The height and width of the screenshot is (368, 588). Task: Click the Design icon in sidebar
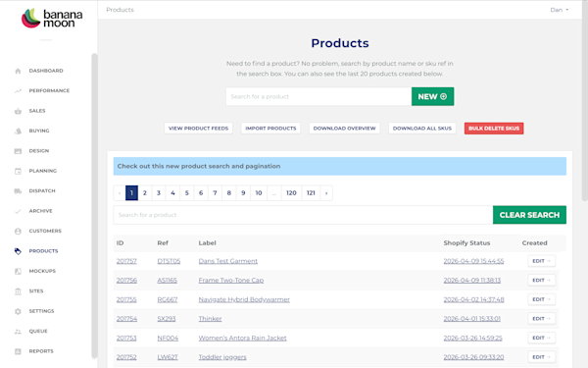coord(18,151)
